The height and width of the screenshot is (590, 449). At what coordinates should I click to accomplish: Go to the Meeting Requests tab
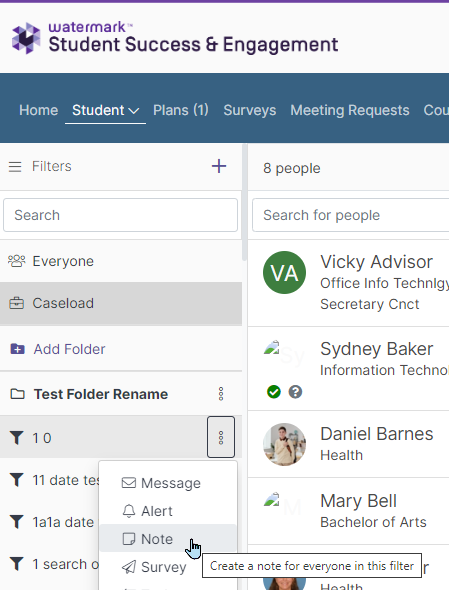(x=350, y=110)
